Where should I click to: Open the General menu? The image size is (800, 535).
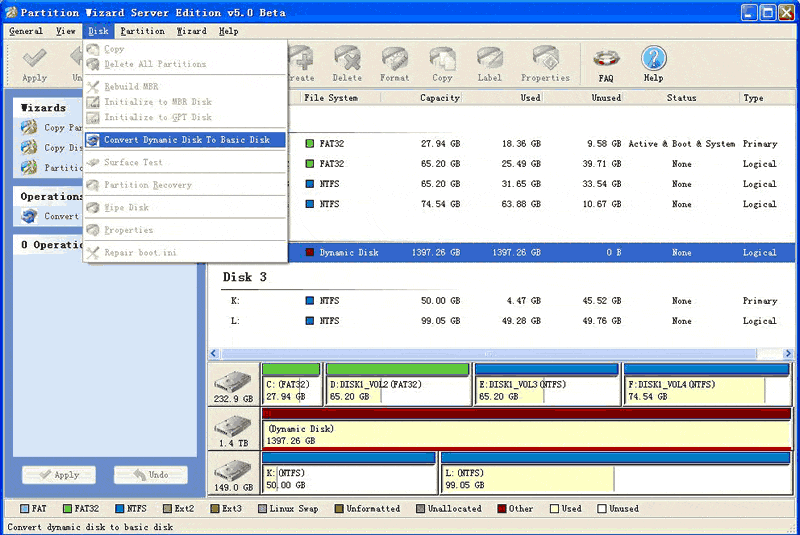[x=26, y=31]
